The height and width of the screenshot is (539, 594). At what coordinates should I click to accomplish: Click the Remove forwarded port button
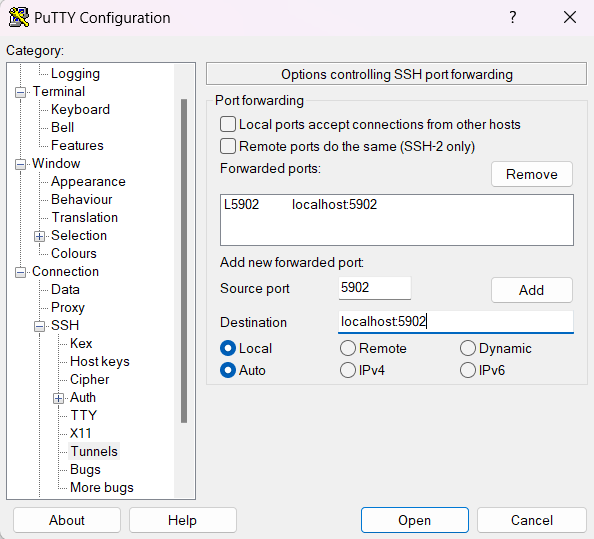532,174
